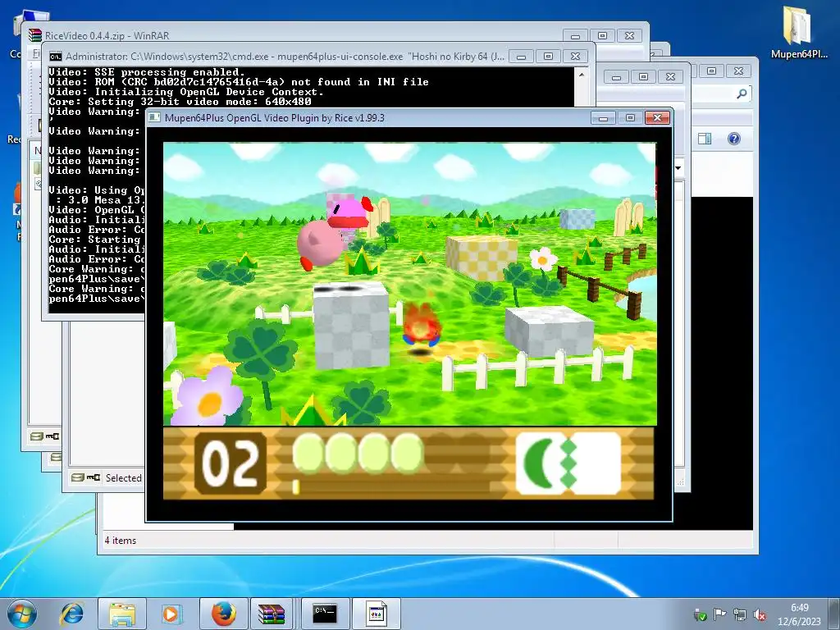The width and height of the screenshot is (840, 630).
Task: Click key icon in RiceVideo WinRAR status bar
Action: tap(52, 436)
